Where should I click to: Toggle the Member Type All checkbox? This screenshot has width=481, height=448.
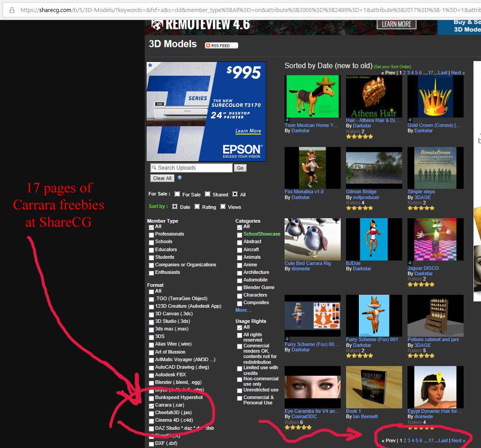coord(151,227)
